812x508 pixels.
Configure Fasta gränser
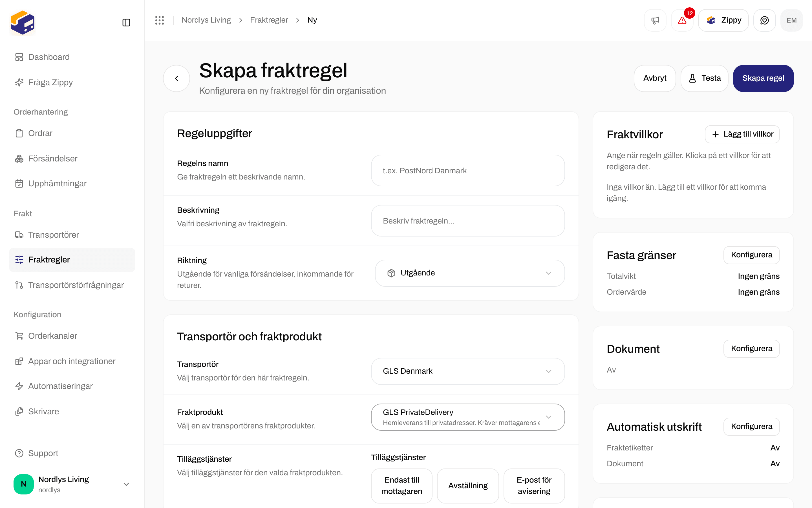(x=751, y=255)
